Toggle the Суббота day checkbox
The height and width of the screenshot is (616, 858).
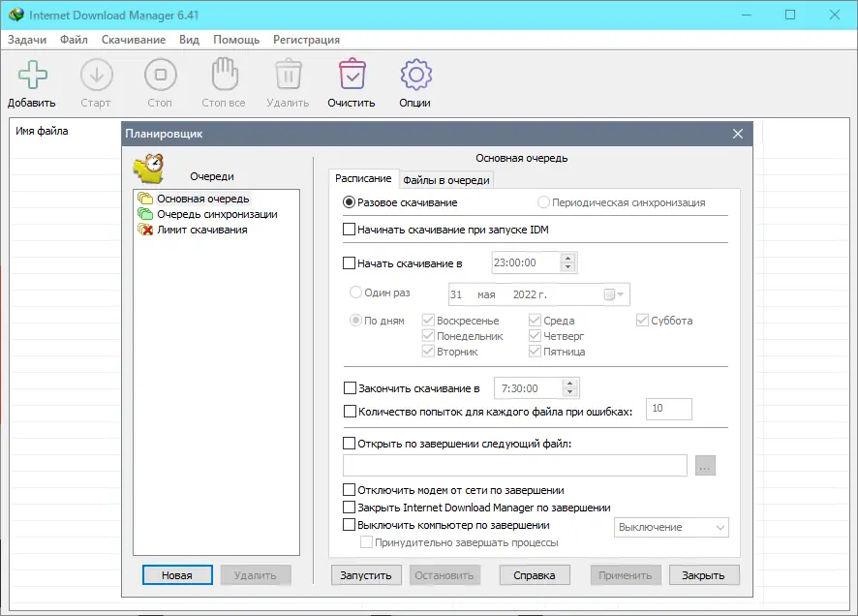coord(642,320)
